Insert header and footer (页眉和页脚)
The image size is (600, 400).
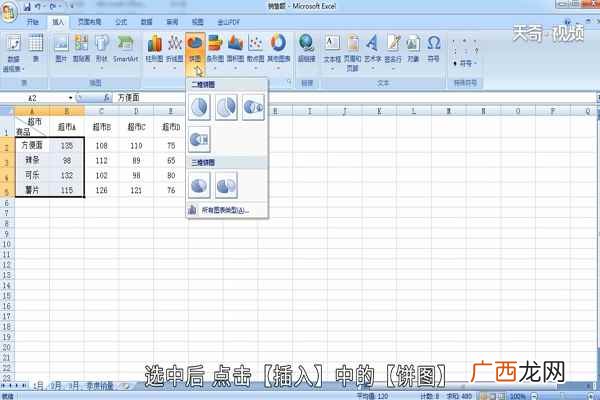pos(352,53)
